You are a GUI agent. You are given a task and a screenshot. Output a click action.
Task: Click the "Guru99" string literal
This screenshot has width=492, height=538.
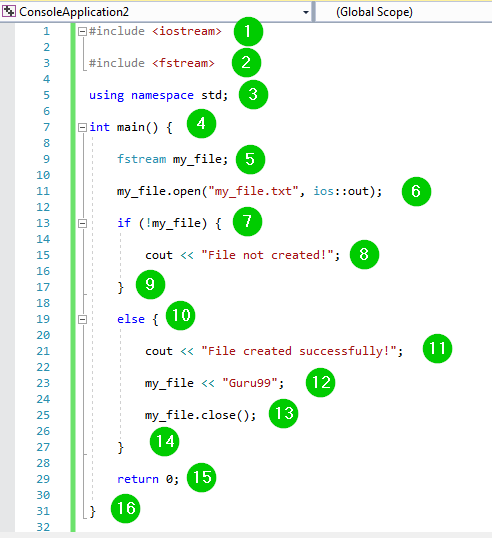(249, 383)
